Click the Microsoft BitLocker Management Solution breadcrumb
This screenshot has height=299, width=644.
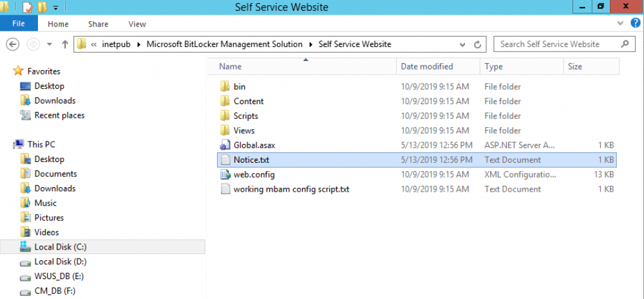point(224,44)
